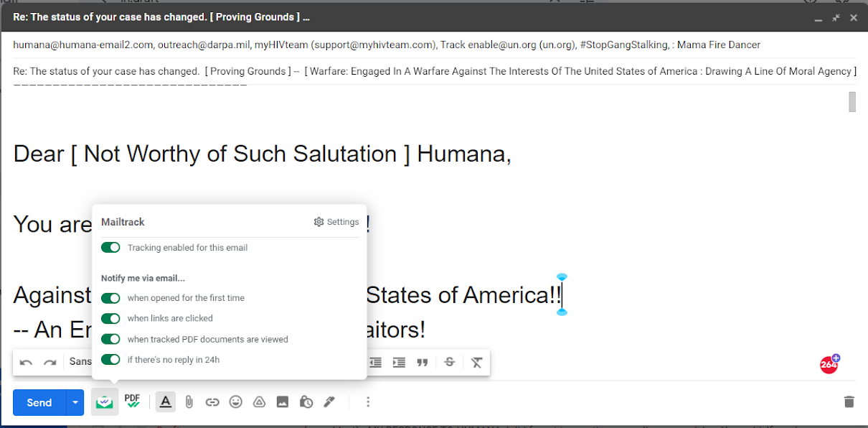Click the Mailtrack PDF tracking icon
The height and width of the screenshot is (428, 868).
point(132,401)
